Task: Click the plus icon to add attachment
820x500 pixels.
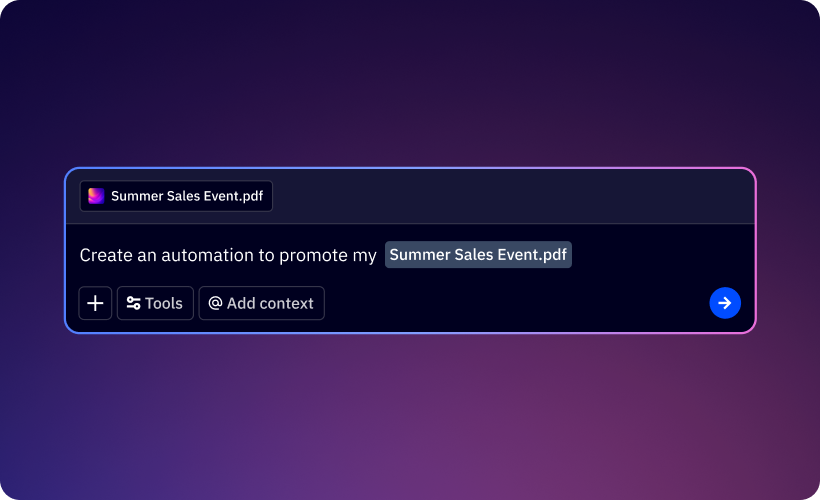Action: [x=95, y=303]
